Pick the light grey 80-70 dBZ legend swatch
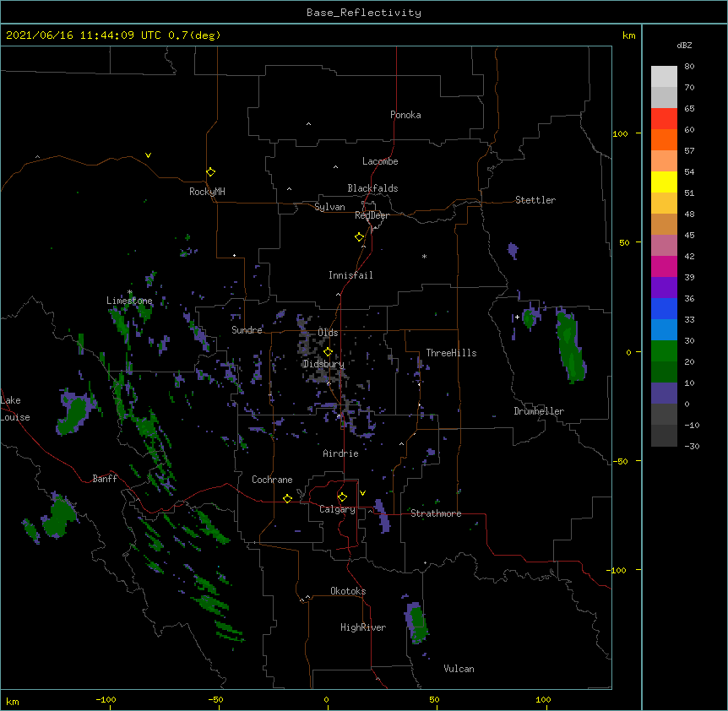The width and height of the screenshot is (728, 711). 664,77
